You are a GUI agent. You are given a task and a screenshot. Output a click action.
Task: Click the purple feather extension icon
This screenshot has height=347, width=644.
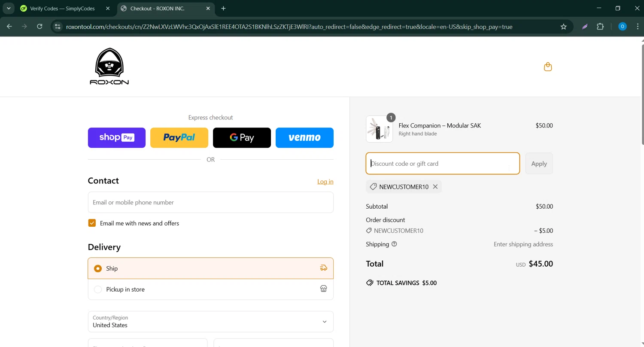click(585, 27)
